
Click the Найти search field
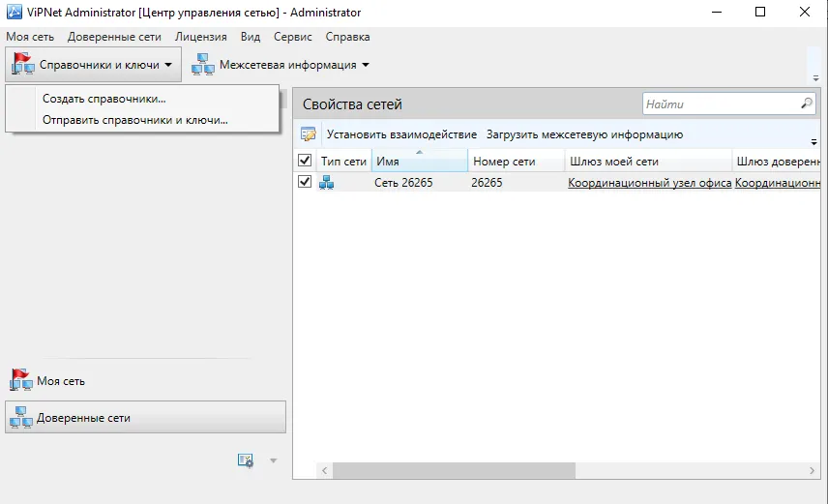click(722, 104)
